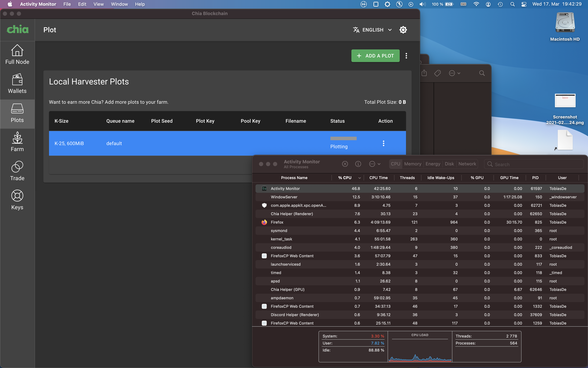Viewport: 588px width, 368px height.
Task: Select the Screenshot 2021-02 png thumbnail
Action: tap(565, 100)
